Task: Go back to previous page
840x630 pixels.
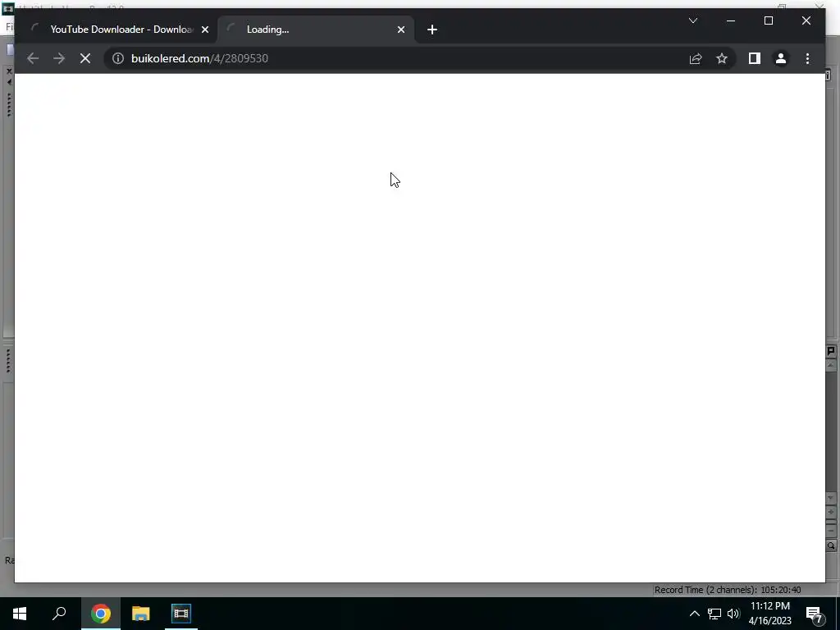Action: point(33,58)
